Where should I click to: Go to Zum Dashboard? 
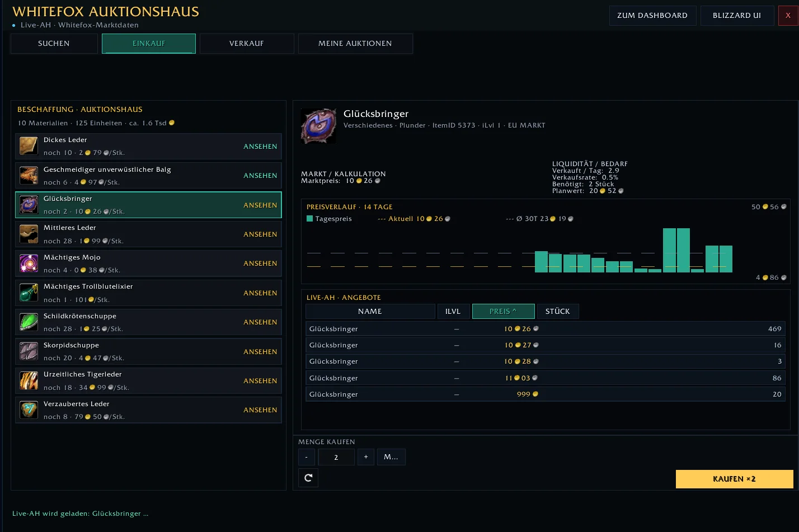tap(652, 16)
